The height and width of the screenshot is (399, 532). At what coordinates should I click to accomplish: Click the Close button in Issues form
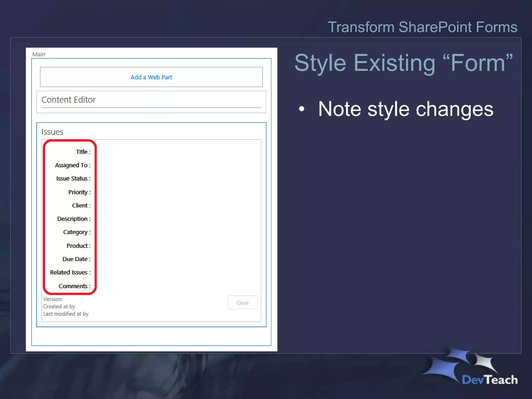click(x=242, y=303)
